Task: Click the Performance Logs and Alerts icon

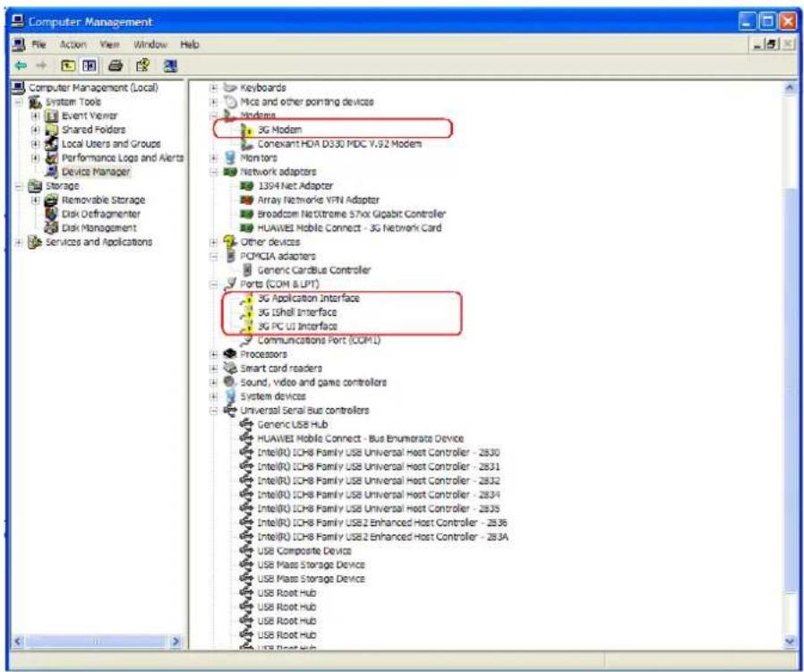Action: pos(52,157)
